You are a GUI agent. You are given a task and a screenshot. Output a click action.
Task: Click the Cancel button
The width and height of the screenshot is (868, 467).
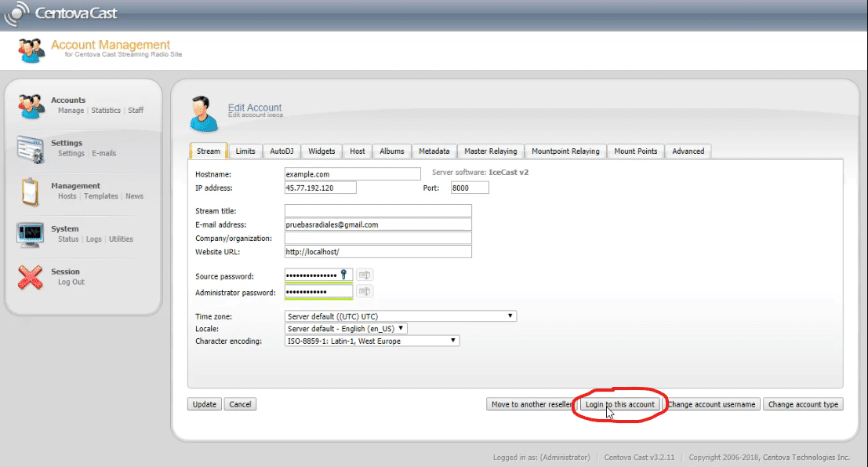click(x=240, y=404)
